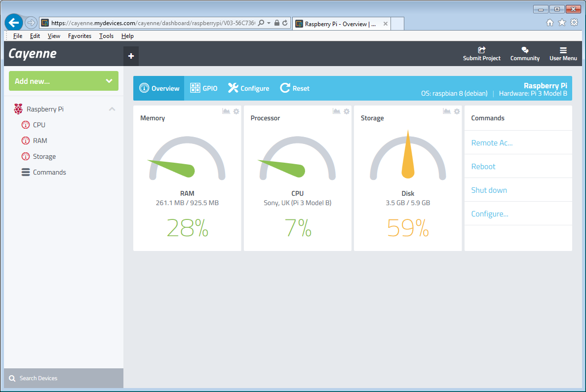The image size is (586, 392).
Task: Click the 261.1 MB / 925.5 MB text
Action: 187,203
